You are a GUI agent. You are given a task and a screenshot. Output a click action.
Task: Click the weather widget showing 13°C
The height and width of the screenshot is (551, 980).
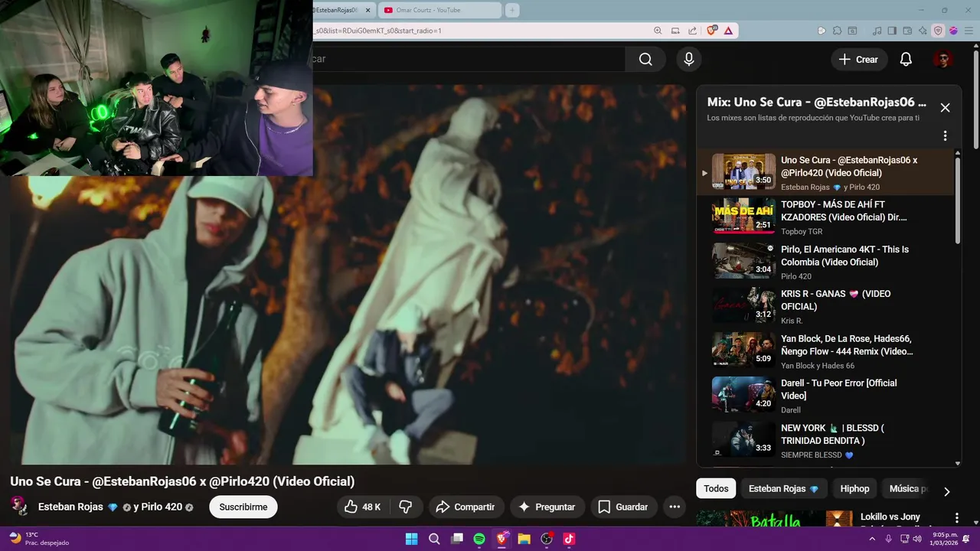coord(38,539)
